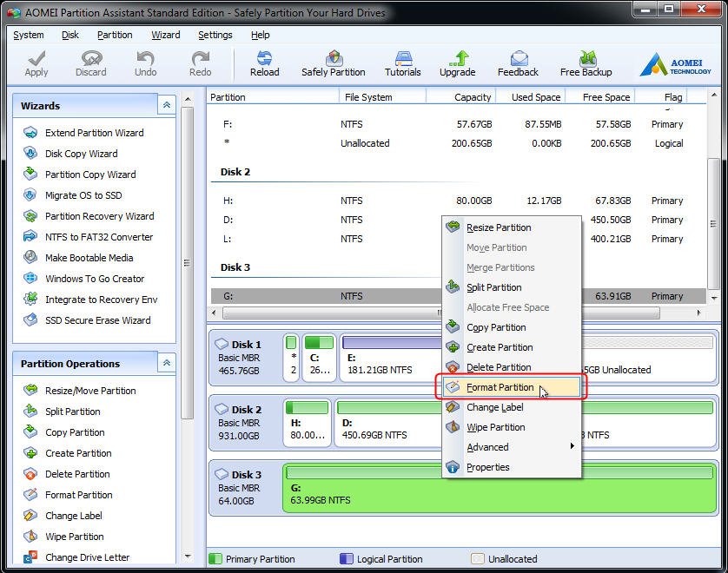
Task: Sort by Free Space column header
Action: (599, 97)
